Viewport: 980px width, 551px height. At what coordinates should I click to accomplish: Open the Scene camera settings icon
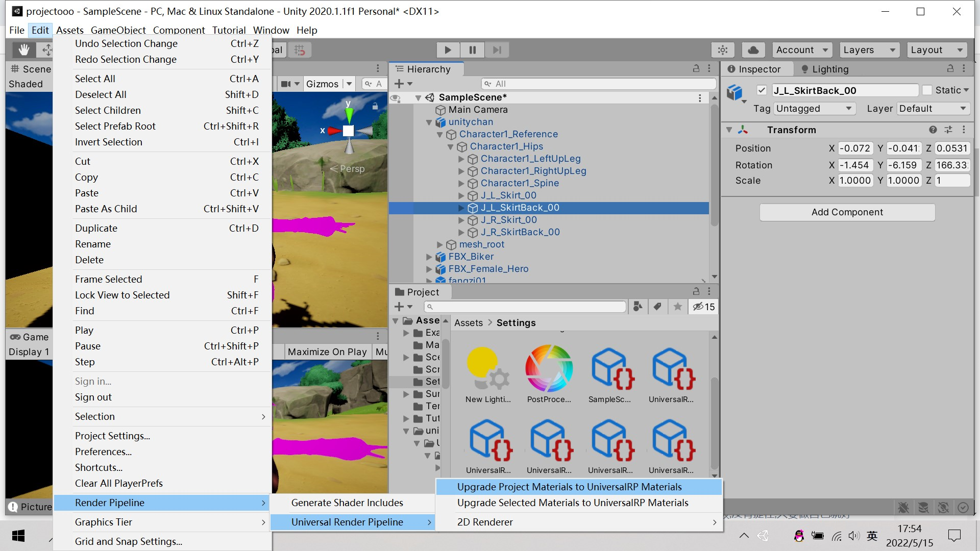(x=286, y=84)
